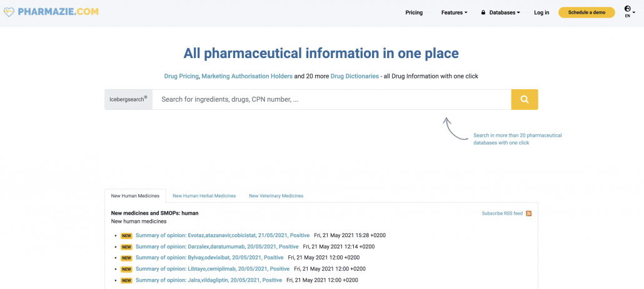
Task: Click the Icebergsearch label box
Action: coord(129,100)
